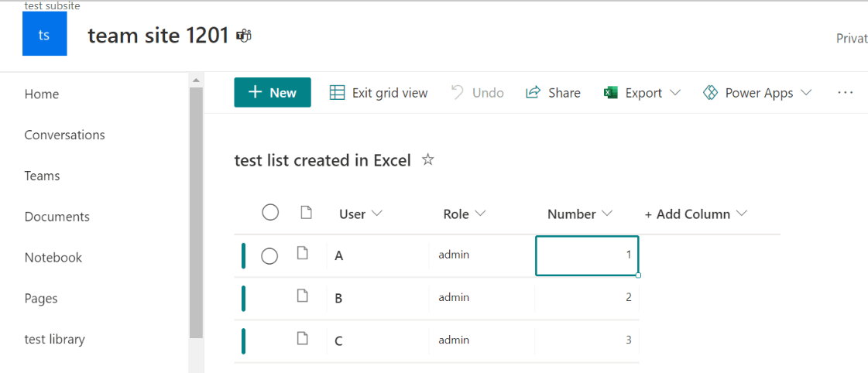Viewport: 868px width, 373px height.
Task: Open test library in left navigation
Action: 55,339
